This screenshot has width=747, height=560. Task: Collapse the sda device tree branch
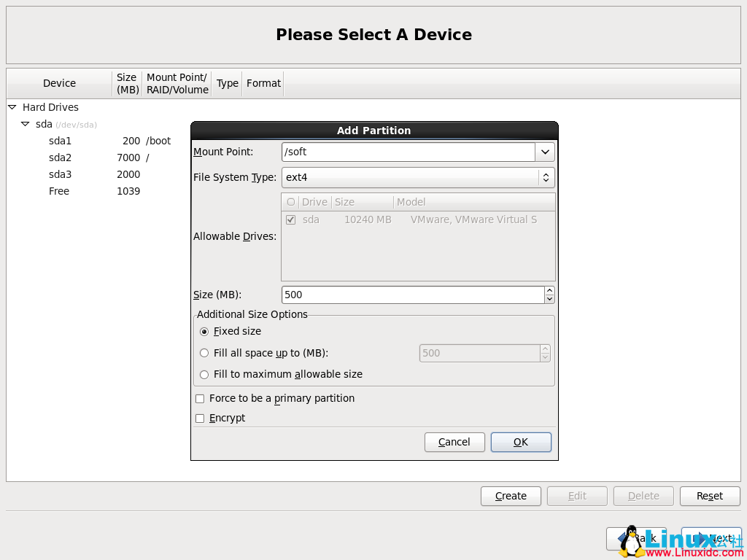[26, 124]
